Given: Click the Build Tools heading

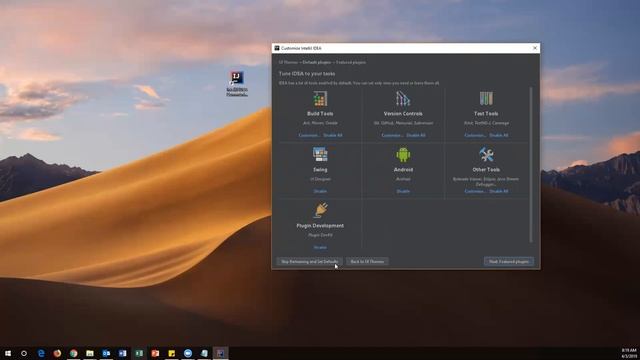Looking at the screenshot, I should click(320, 114).
